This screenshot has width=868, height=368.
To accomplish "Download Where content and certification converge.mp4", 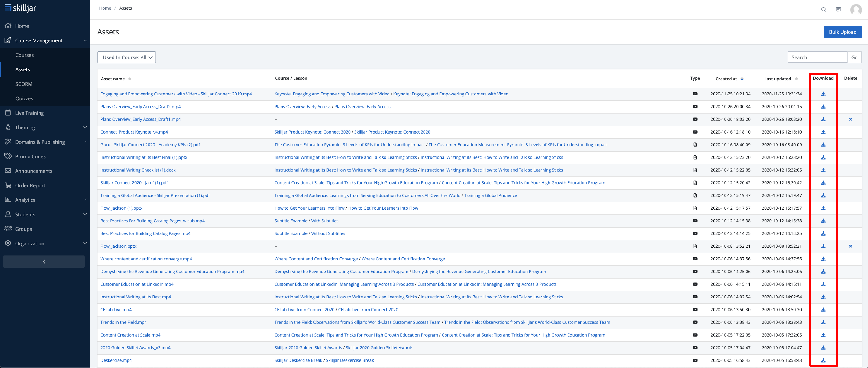I will point(823,259).
